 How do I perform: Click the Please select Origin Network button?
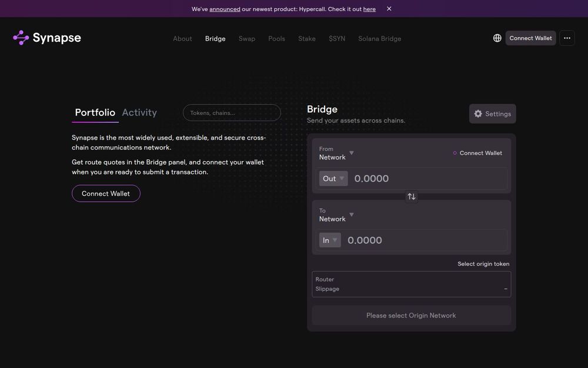click(412, 316)
